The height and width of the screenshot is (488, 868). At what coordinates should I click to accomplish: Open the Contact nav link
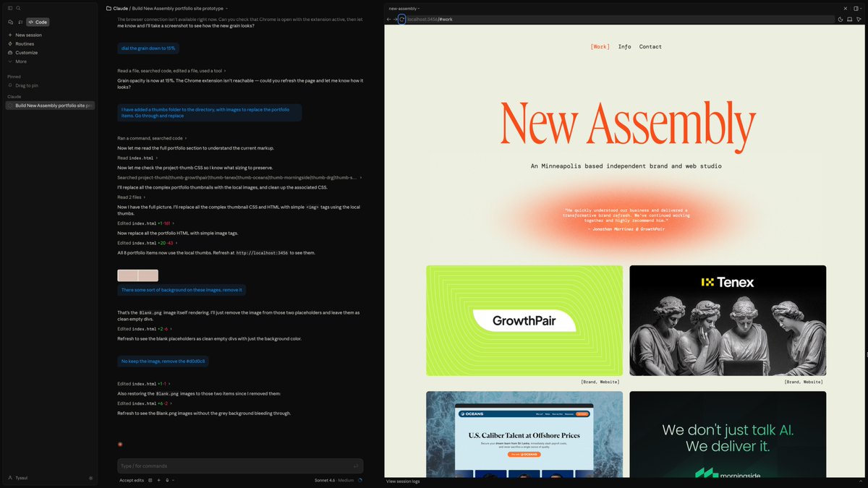tap(650, 46)
